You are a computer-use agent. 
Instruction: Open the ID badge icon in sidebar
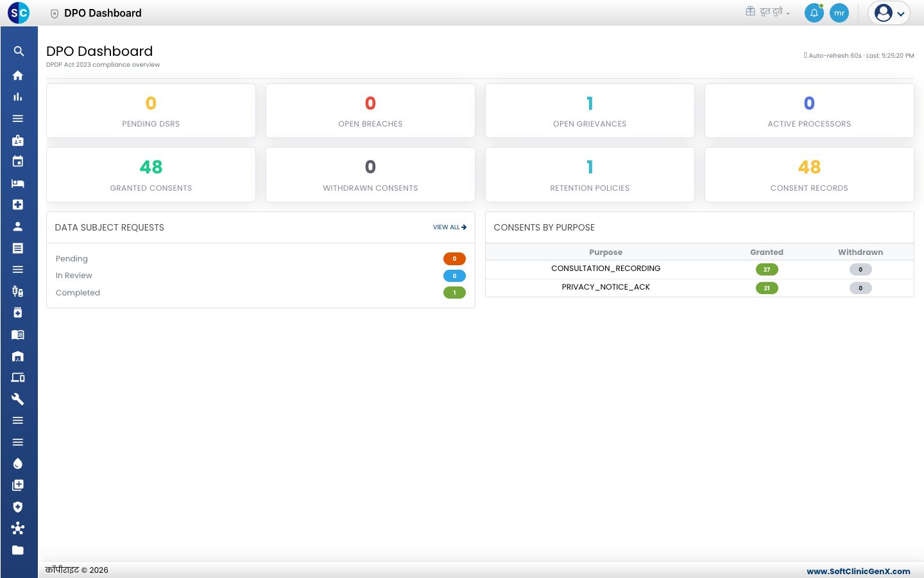(x=18, y=140)
